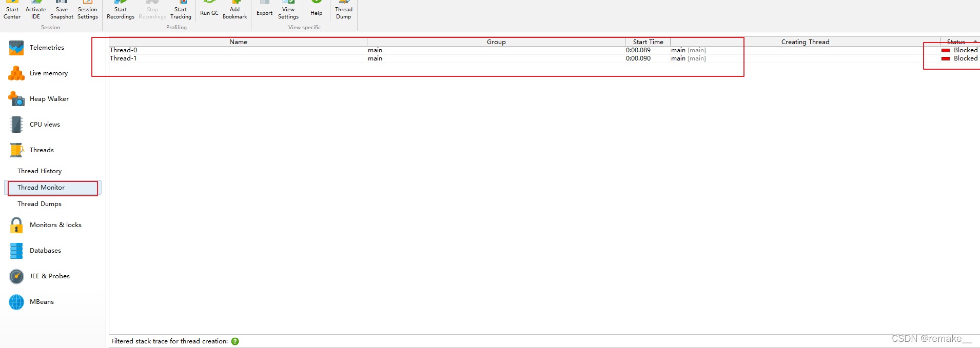Viewport: 980px width, 348px height.
Task: Open the CPU views section
Action: pos(45,125)
